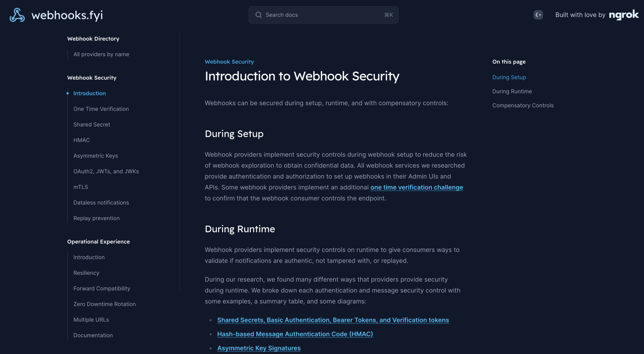Click the 'Webhook Security' breadcrumb above the title
644x354 pixels.
pyautogui.click(x=229, y=62)
